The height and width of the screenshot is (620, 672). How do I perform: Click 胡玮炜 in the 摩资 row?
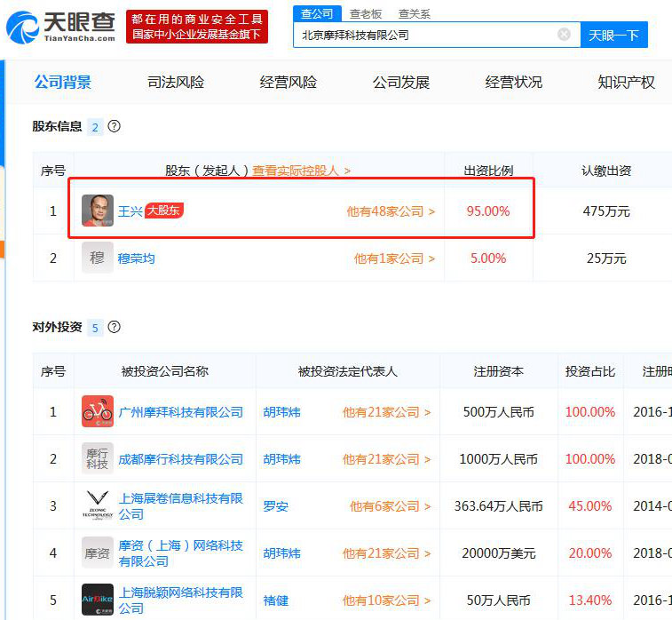(282, 553)
